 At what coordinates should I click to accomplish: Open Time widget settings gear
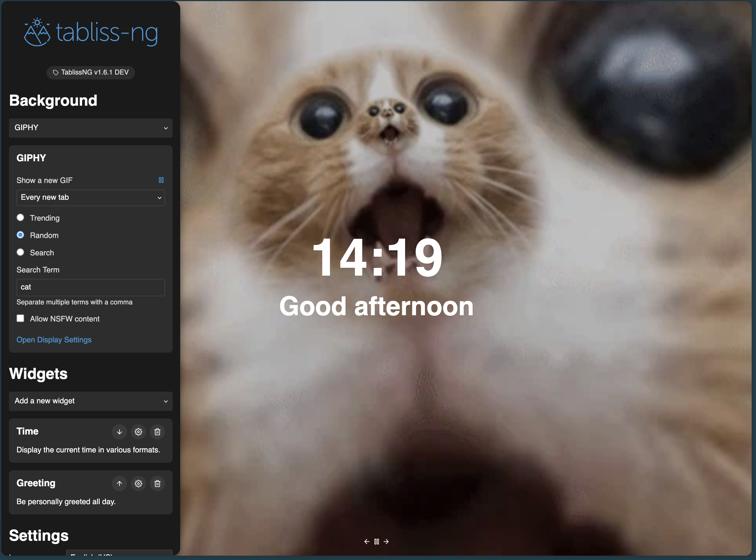pyautogui.click(x=138, y=432)
